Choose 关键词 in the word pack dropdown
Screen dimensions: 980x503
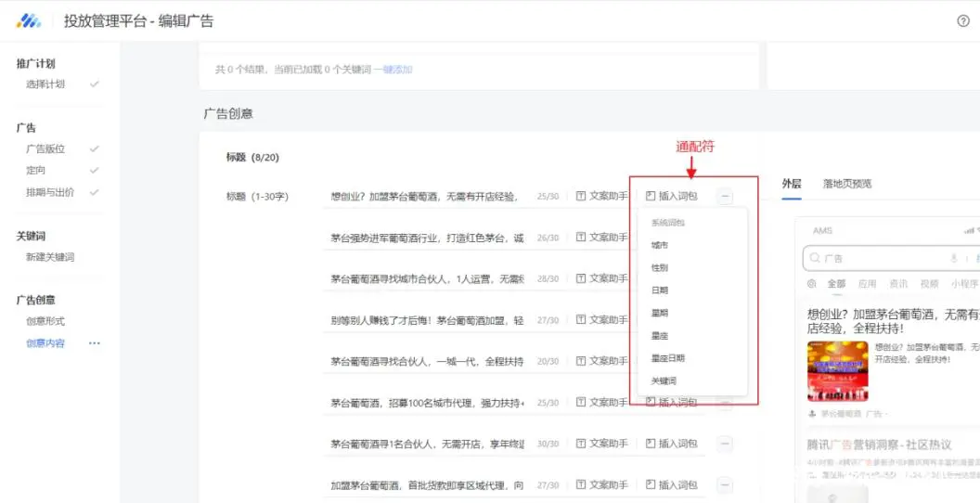tap(664, 380)
